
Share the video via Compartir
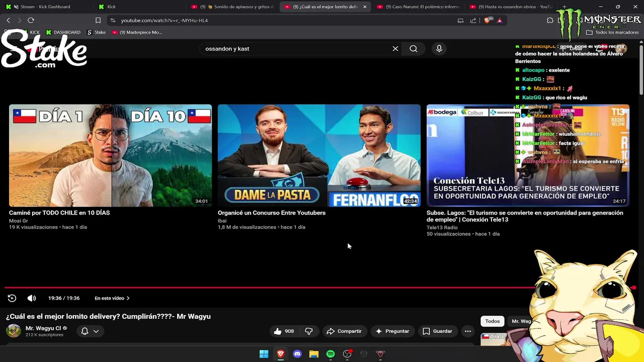click(344, 331)
